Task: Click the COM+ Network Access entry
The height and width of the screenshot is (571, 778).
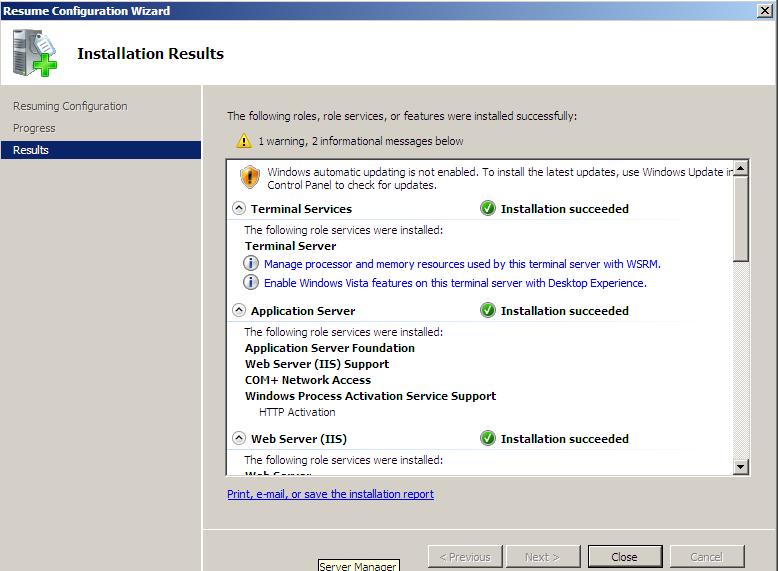Action: coord(308,380)
